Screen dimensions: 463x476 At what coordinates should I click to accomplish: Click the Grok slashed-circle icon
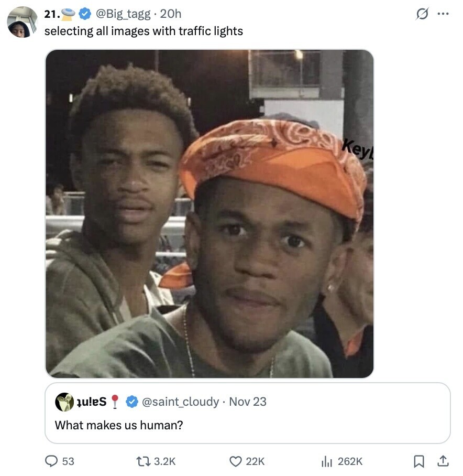coord(421,15)
